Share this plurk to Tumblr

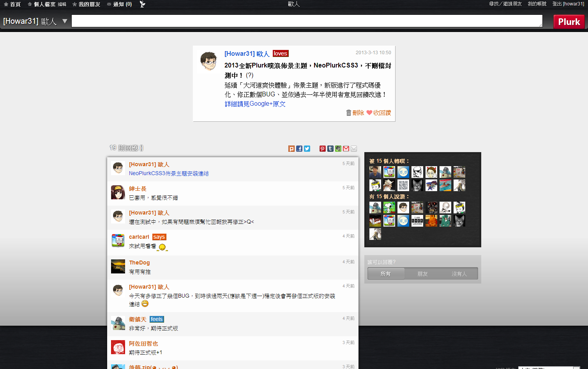330,149
